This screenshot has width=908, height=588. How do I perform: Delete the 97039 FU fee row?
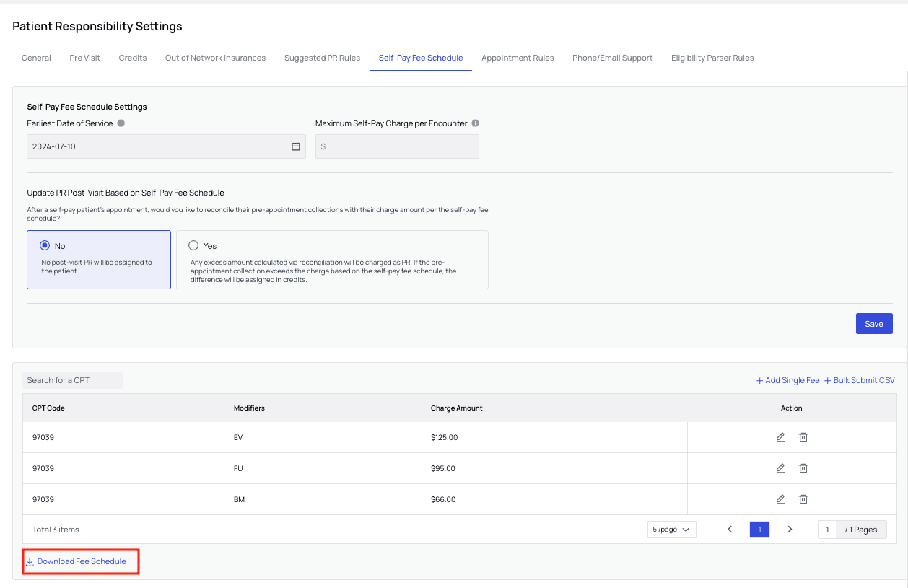point(803,468)
